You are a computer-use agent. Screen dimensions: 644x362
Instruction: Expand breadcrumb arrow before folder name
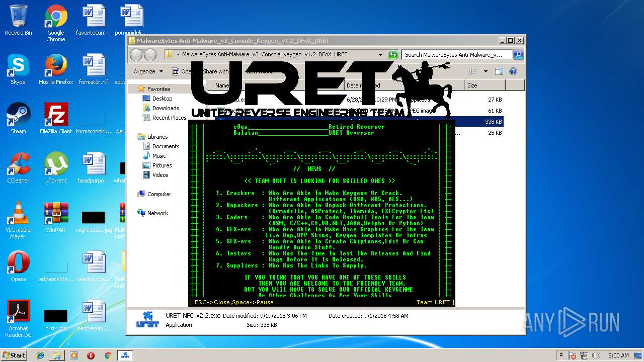click(178, 54)
